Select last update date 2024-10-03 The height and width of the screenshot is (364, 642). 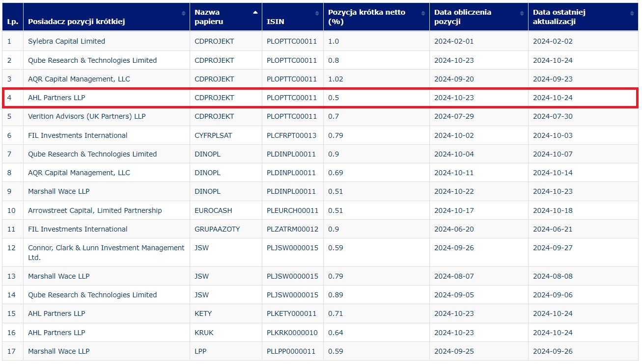(x=553, y=135)
